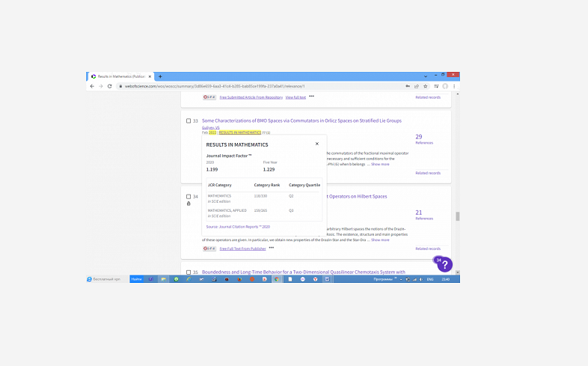Click the webofscience.com address bar
The width and height of the screenshot is (588, 366).
point(259,86)
